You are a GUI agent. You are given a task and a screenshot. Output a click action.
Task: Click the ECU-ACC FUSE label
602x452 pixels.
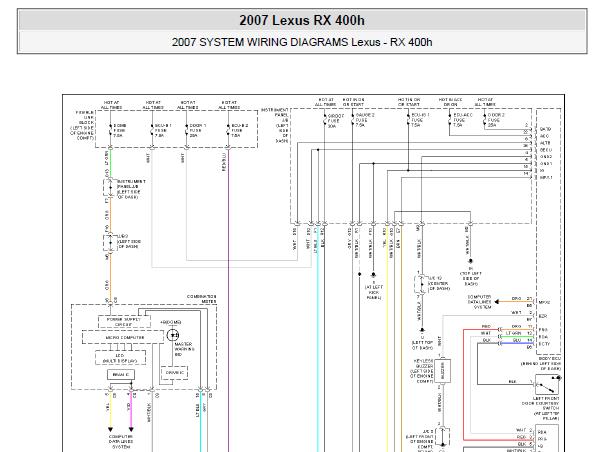(x=463, y=120)
